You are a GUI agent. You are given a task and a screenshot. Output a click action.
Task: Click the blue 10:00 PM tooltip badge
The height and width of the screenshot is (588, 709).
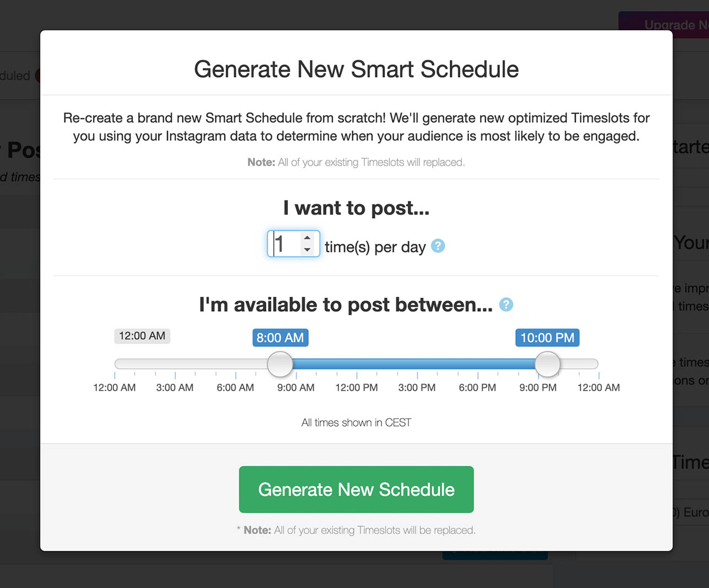coord(547,337)
